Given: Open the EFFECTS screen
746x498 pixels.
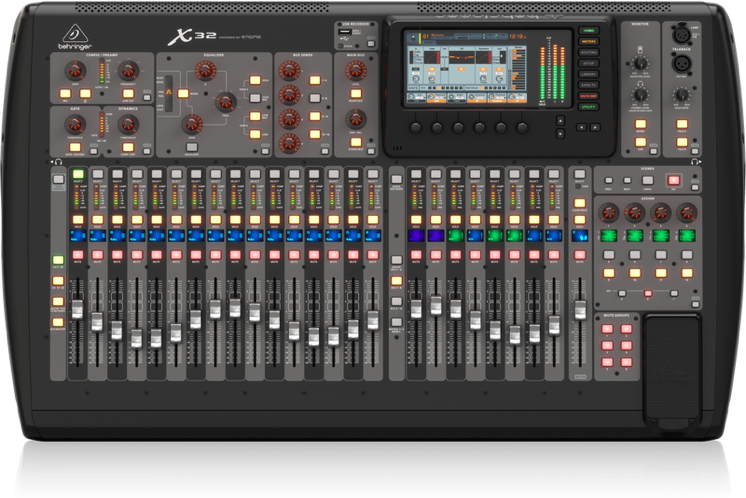Looking at the screenshot, I should click(589, 85).
